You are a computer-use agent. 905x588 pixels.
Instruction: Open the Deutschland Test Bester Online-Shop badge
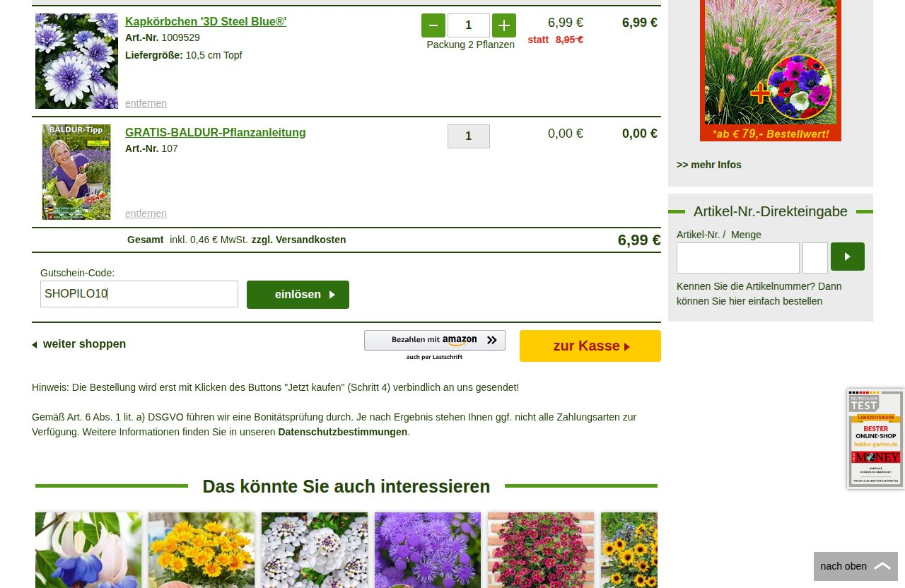coord(876,438)
